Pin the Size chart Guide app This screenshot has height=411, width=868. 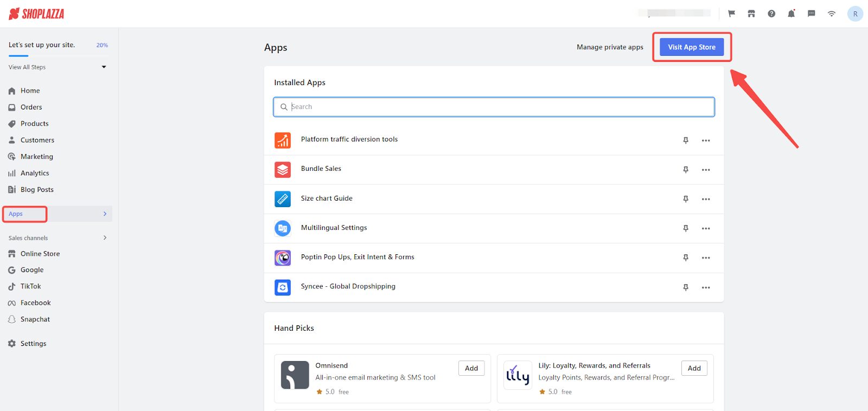coord(686,199)
